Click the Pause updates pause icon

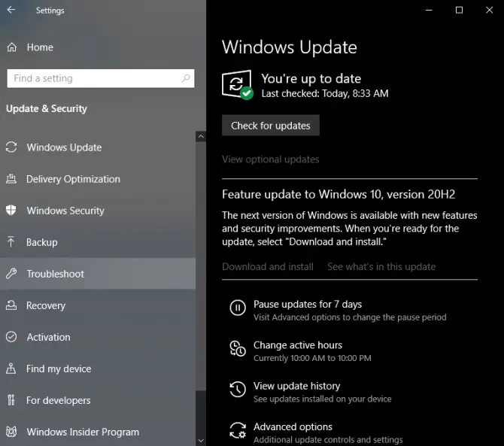tap(238, 308)
